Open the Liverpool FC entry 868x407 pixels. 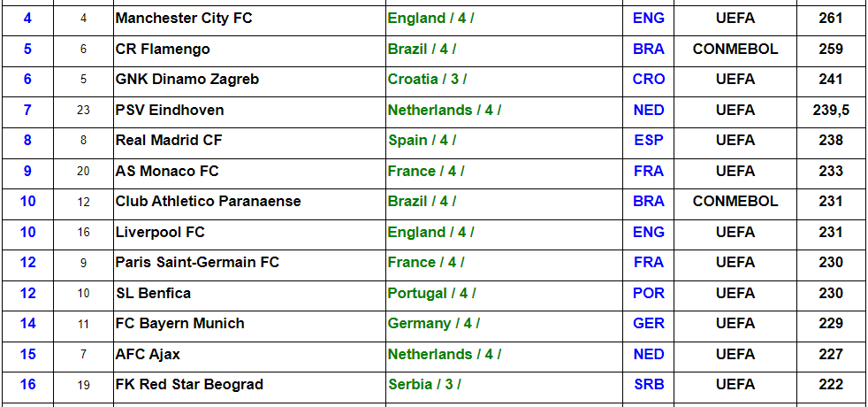click(159, 232)
